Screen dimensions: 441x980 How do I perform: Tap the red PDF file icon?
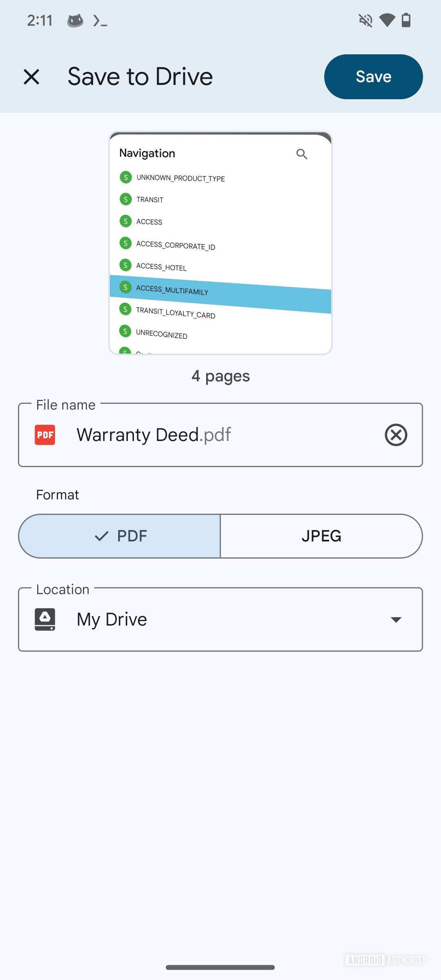point(45,435)
